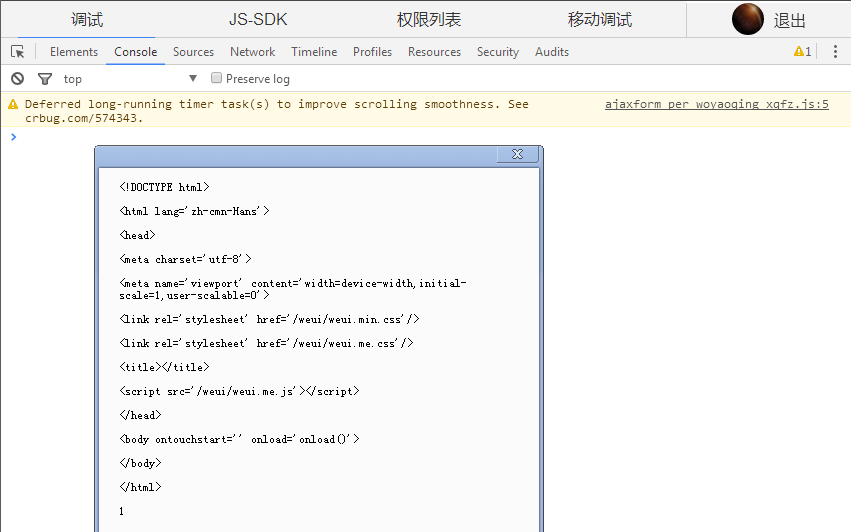The width and height of the screenshot is (851, 532).
Task: Click the 退出 logout button
Action: (789, 21)
